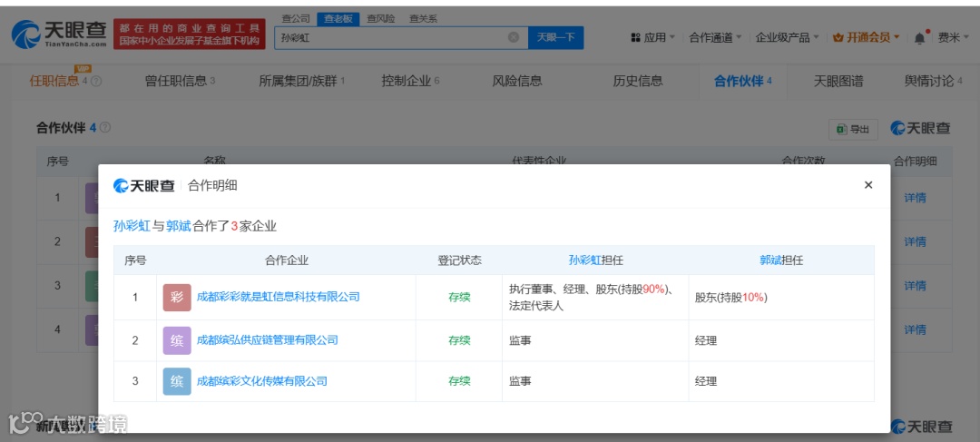The height and width of the screenshot is (442, 980).
Task: Open the 历史信息 tab
Action: pos(638,81)
